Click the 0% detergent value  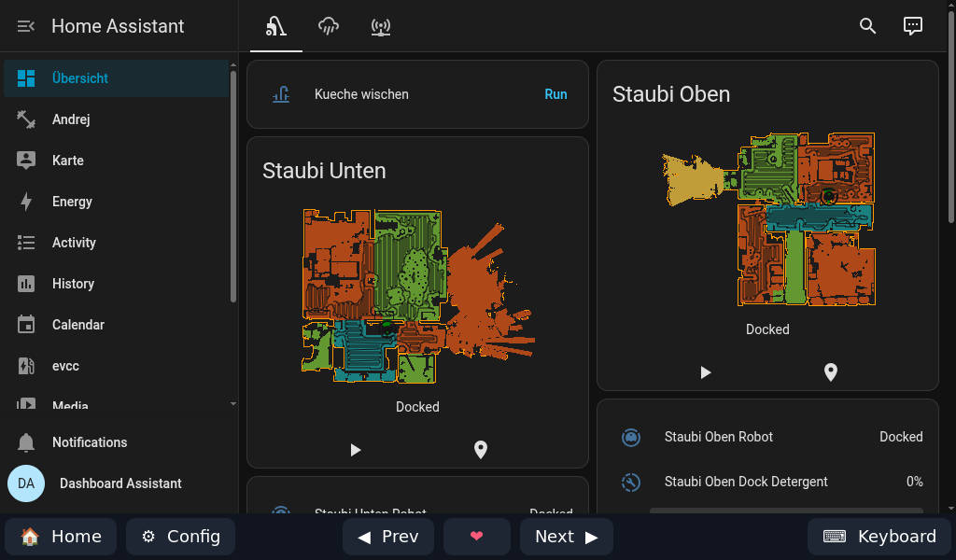[915, 482]
